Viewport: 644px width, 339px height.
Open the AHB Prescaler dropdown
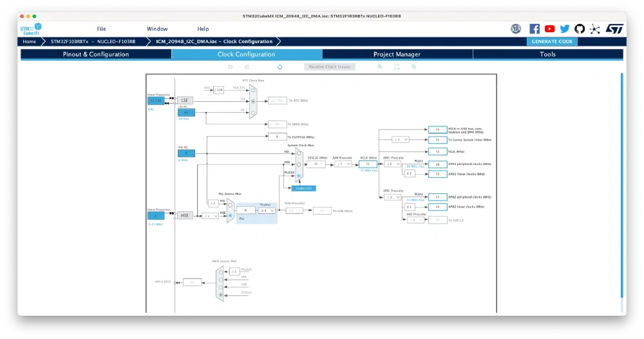(x=344, y=164)
